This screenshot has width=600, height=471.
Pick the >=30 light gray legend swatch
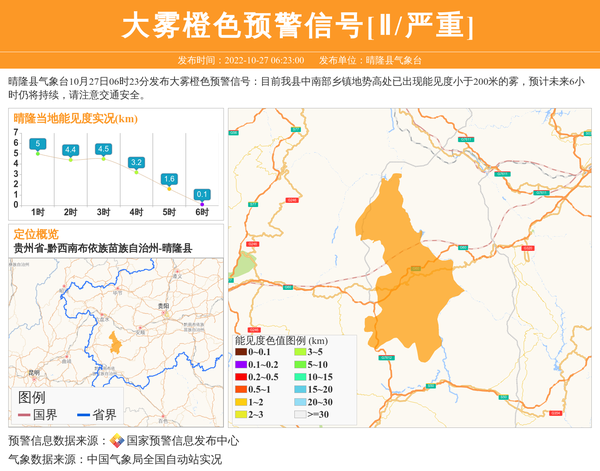[300, 414]
